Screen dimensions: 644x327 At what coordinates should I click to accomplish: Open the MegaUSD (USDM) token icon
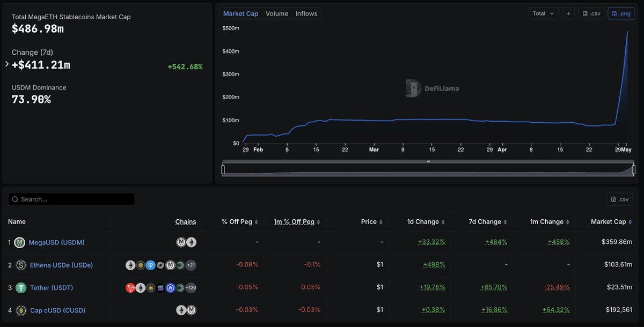pyautogui.click(x=20, y=242)
